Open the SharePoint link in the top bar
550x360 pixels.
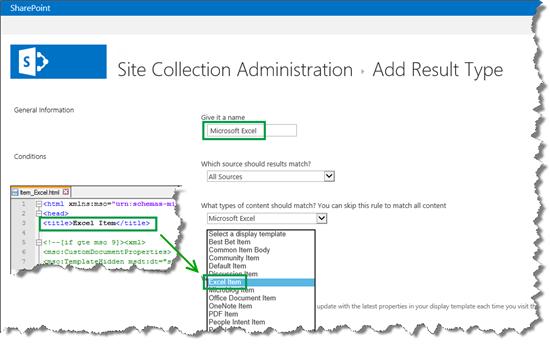tap(30, 8)
